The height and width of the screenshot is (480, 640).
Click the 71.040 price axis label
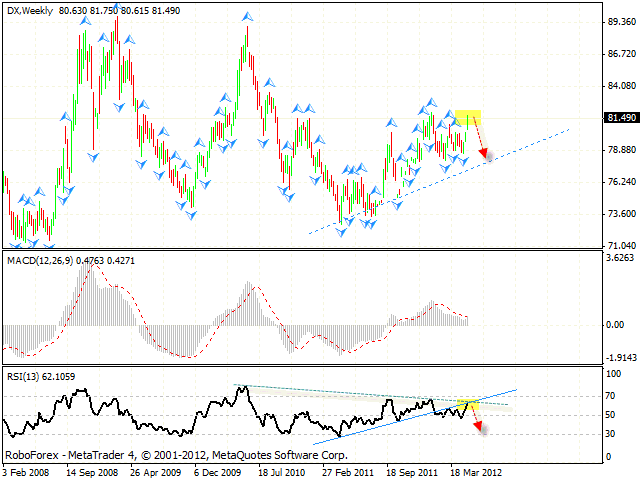[621, 245]
